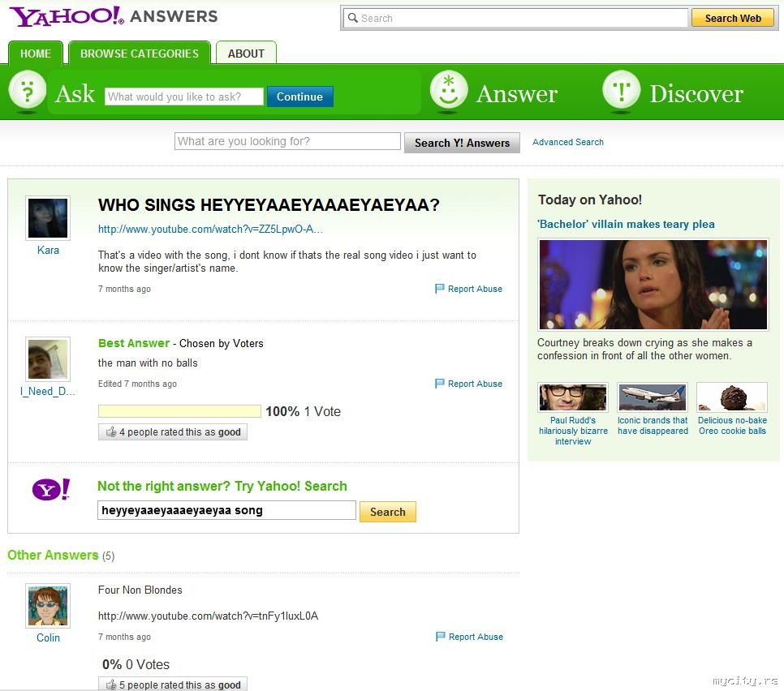This screenshot has width=784, height=691.
Task: Select the Discover section heading
Action: pos(696,93)
